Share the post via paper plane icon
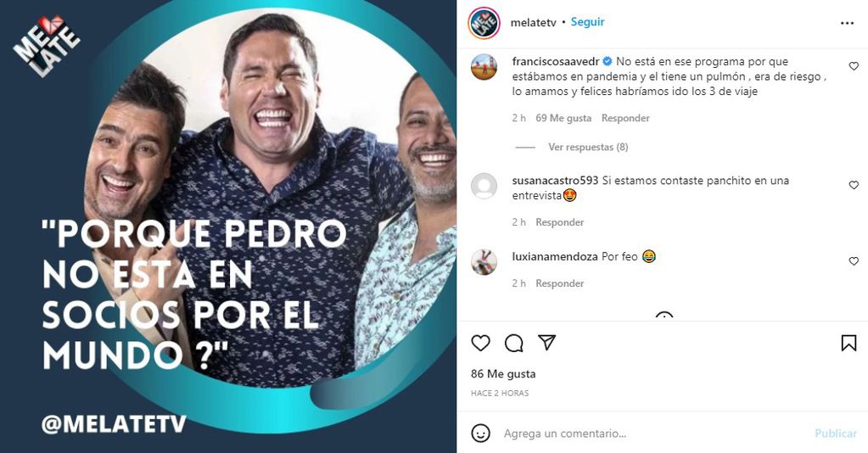868x453 pixels. [547, 343]
